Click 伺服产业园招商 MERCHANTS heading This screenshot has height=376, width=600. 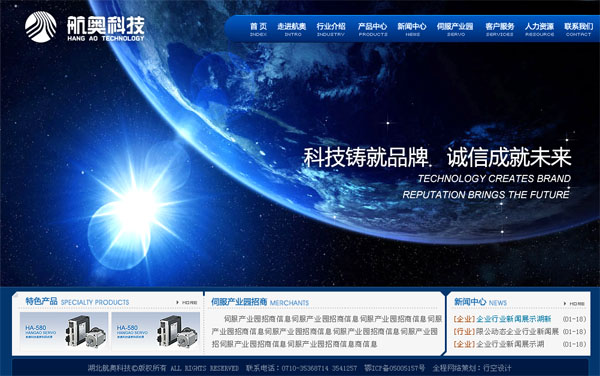click(260, 302)
